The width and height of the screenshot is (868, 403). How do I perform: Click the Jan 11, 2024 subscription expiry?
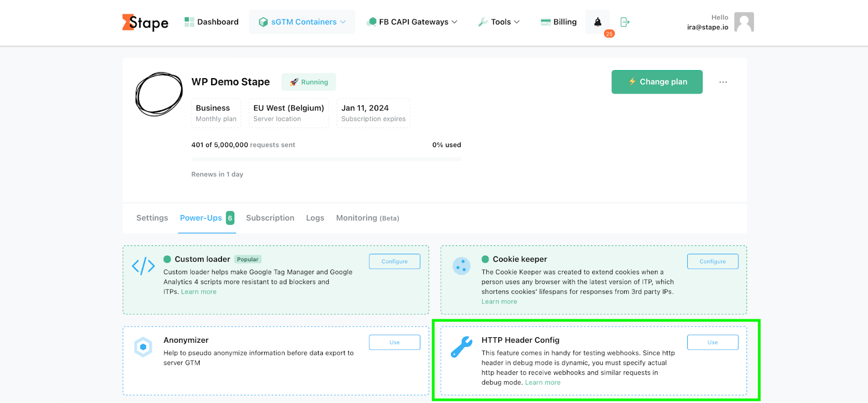tap(373, 113)
